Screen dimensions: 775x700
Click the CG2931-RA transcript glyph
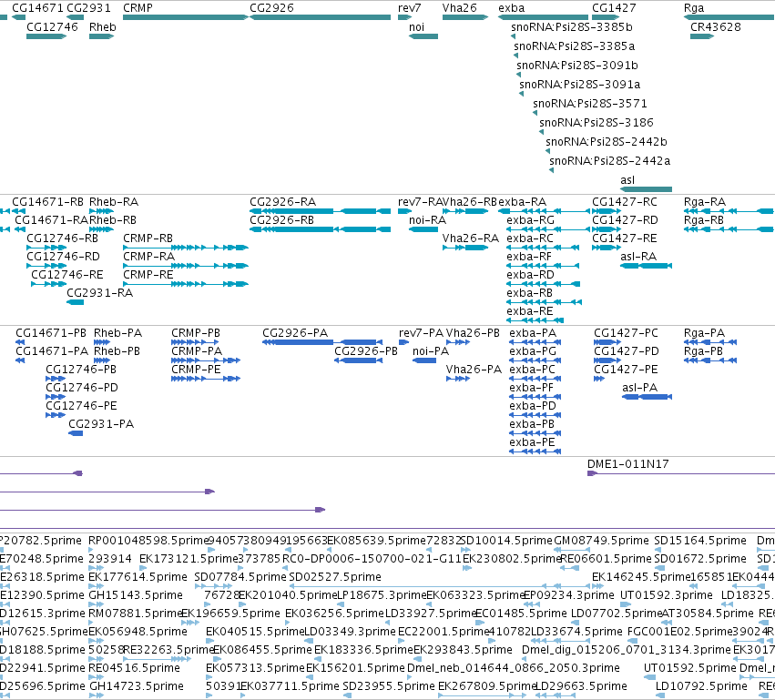(x=75, y=302)
